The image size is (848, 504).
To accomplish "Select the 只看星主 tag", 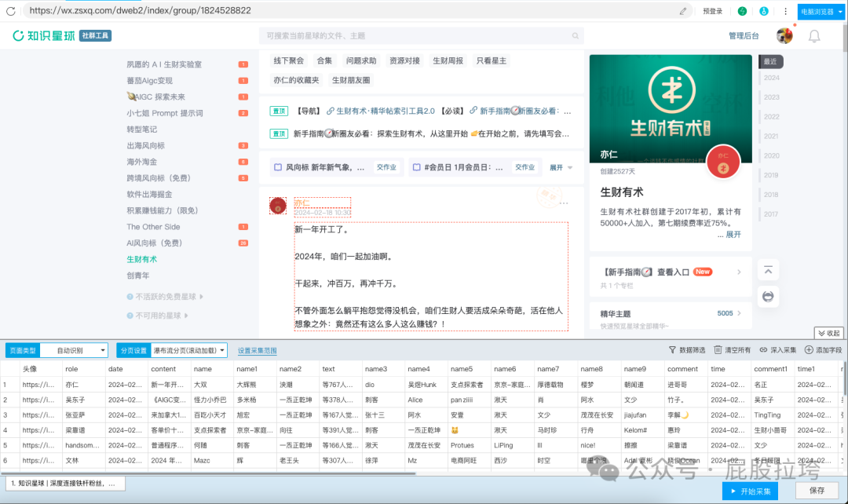I will pyautogui.click(x=491, y=60).
